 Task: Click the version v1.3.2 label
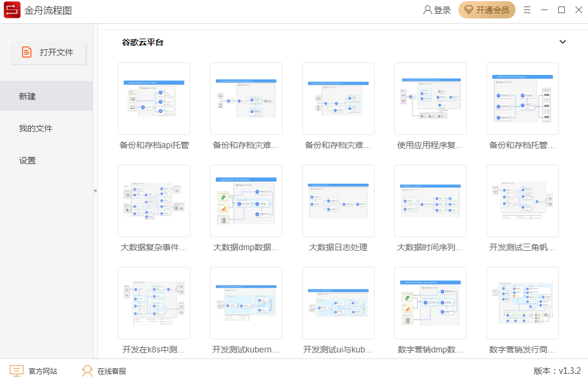point(557,371)
